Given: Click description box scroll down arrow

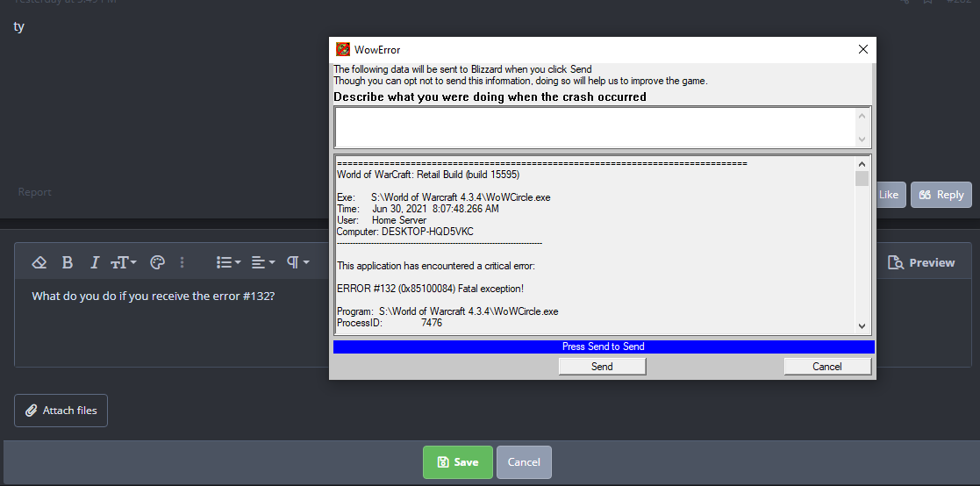Looking at the screenshot, I should pyautogui.click(x=862, y=139).
